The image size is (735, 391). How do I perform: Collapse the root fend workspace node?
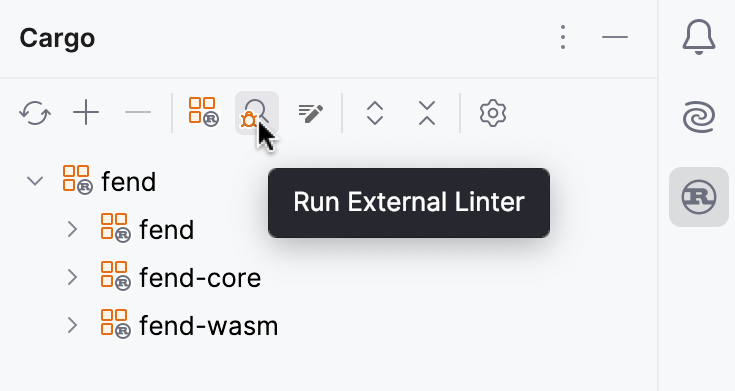35,181
